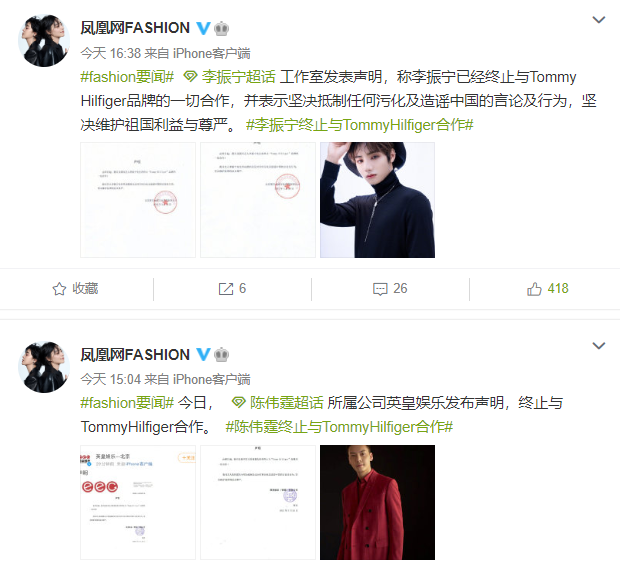Image resolution: width=620 pixels, height=567 pixels.
Task: Open hashtag #陈伟霆终止与TommyHilfiger合作#
Action: coord(339,427)
